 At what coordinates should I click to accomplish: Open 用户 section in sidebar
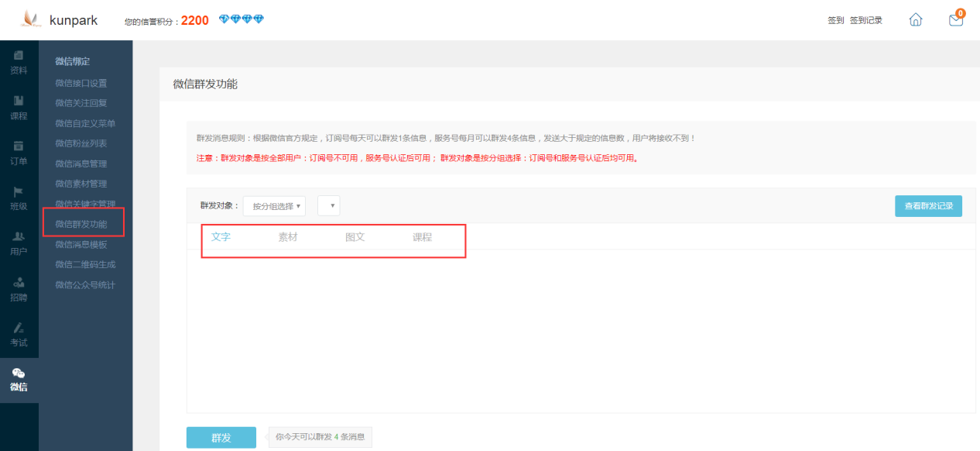pyautogui.click(x=19, y=244)
